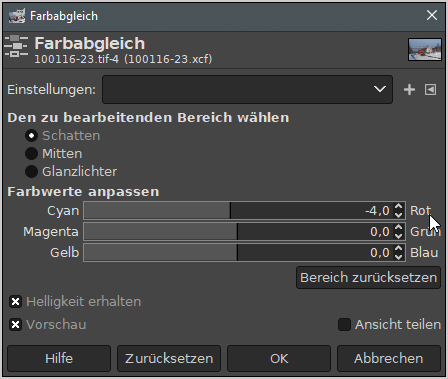Viewport: 448px width, 379px height.
Task: Expand the Einstellungen dropdown
Action: (x=247, y=89)
